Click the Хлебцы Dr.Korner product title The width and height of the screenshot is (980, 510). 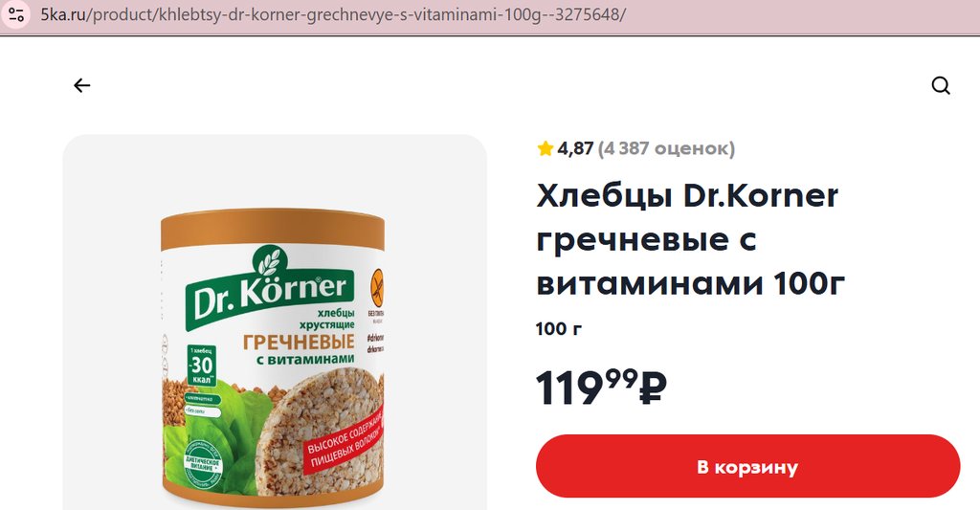(691, 240)
